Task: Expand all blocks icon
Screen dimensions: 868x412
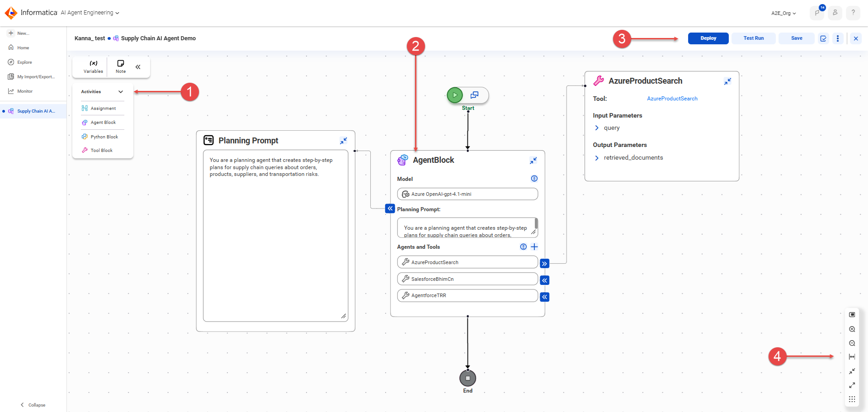Action: click(852, 385)
